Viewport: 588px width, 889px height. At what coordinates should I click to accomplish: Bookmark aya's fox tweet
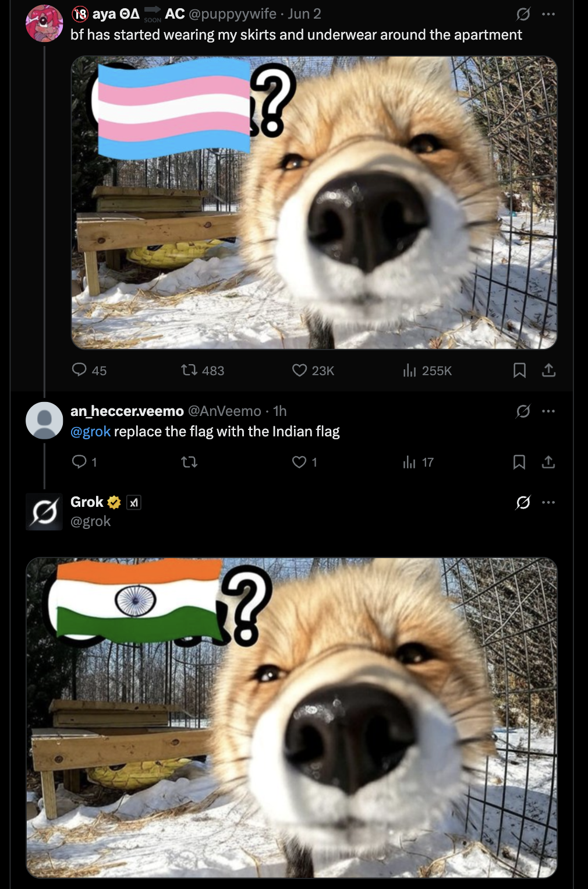[x=519, y=370]
